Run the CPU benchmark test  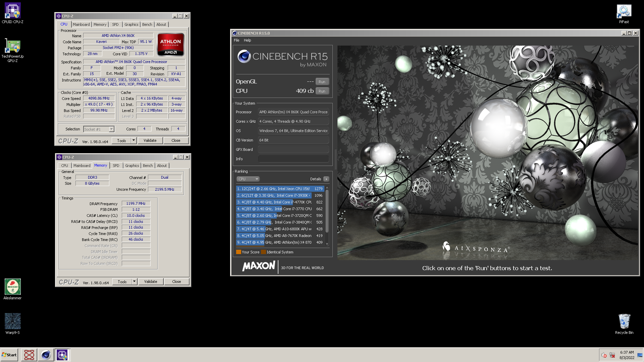322,91
